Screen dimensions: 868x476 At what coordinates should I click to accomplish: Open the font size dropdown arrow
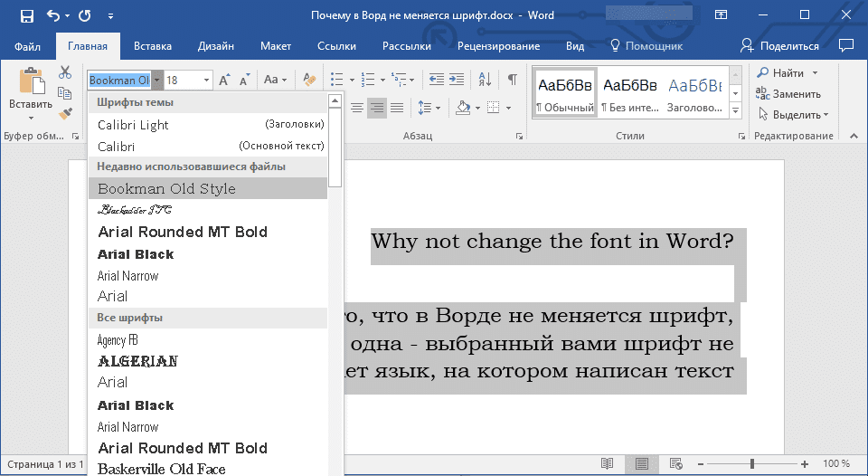[x=206, y=81]
